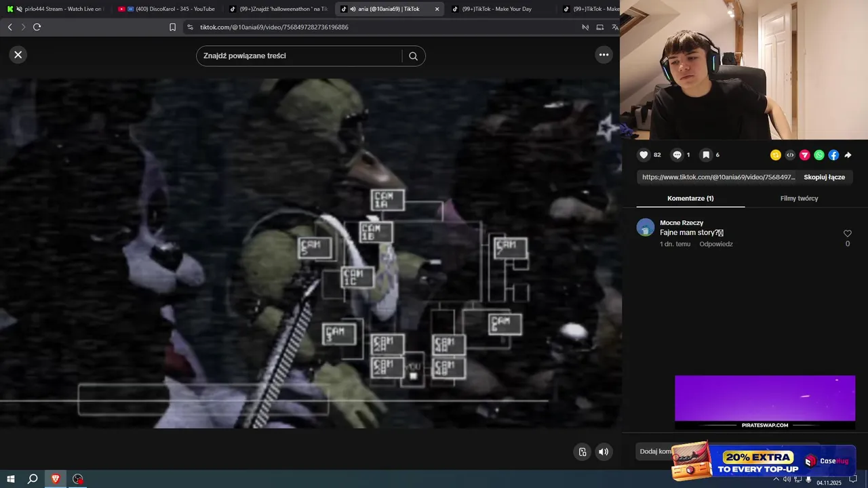This screenshot has height=488, width=868.
Task: Open site settings icon in address bar
Action: [190, 27]
